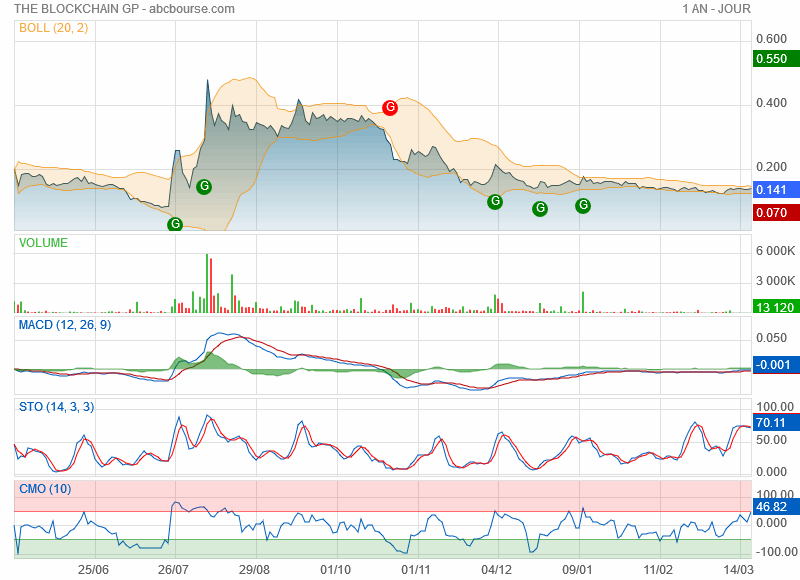Click the red G marker on the price chart
Image resolution: width=800 pixels, height=580 pixels.
point(390,108)
